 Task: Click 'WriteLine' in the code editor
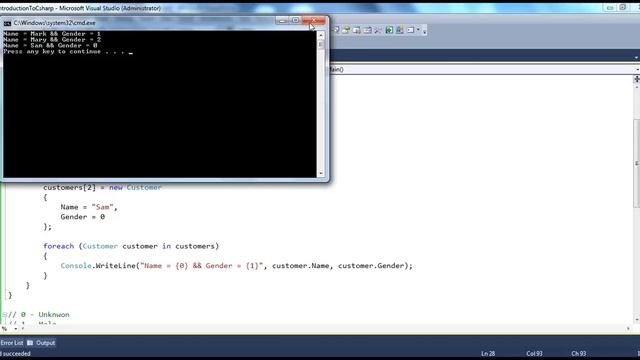pyautogui.click(x=116, y=266)
